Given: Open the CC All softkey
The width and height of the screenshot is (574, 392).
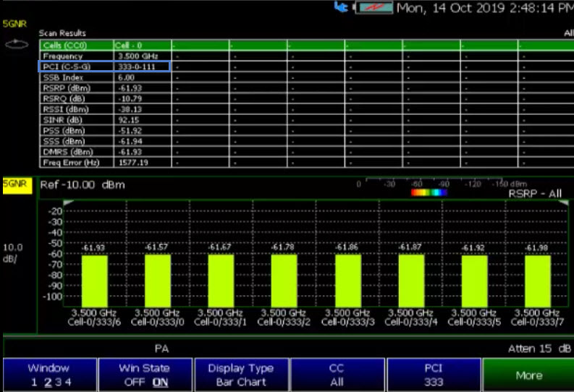Looking at the screenshot, I should click(337, 375).
